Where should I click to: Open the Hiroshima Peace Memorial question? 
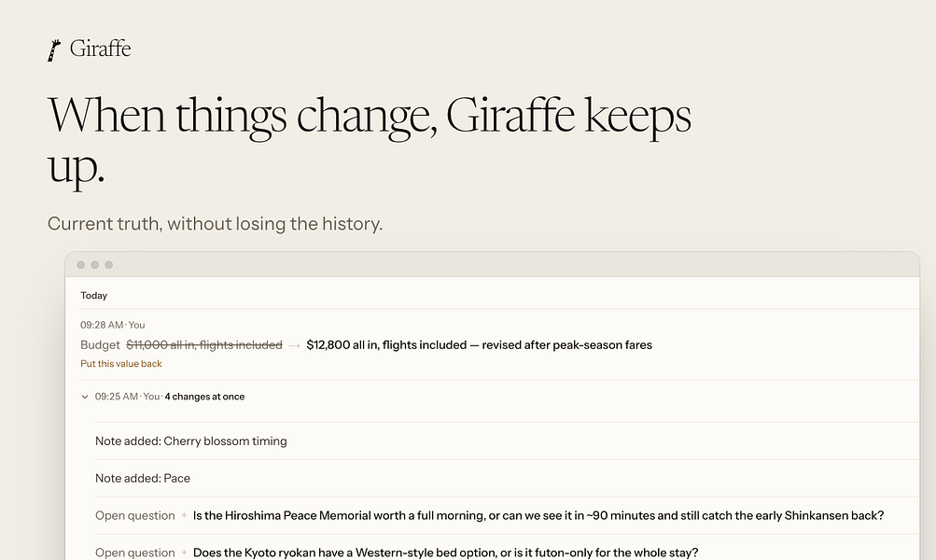(538, 515)
